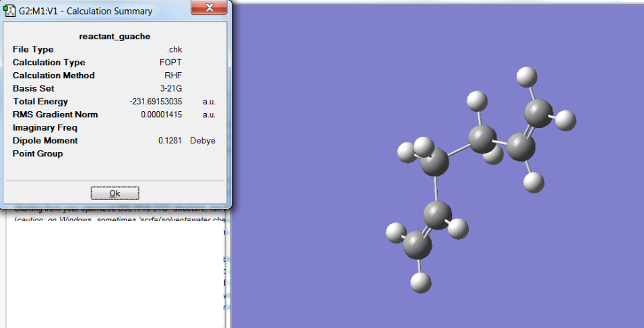Click the reactant_guache heading text
644x328 pixels.
pyautogui.click(x=115, y=36)
